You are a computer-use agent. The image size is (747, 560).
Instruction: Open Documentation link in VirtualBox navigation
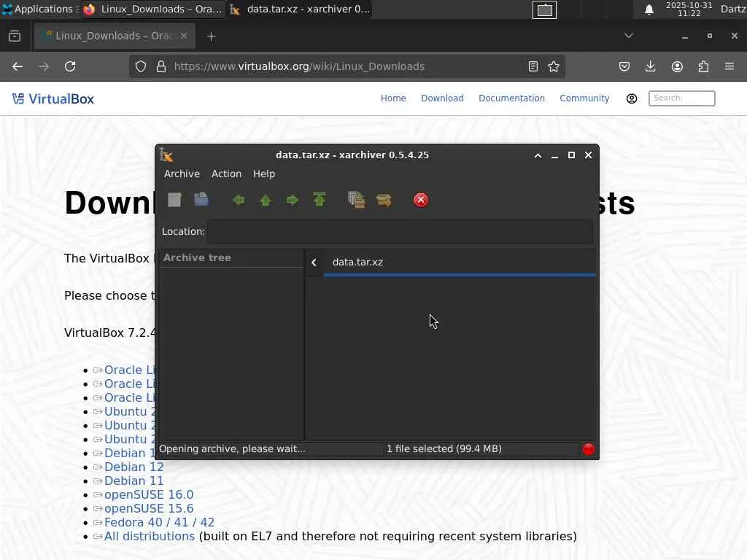511,98
